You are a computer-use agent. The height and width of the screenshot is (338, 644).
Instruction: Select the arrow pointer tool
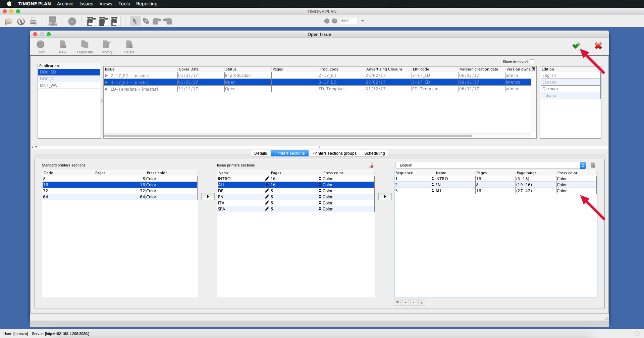[x=135, y=21]
